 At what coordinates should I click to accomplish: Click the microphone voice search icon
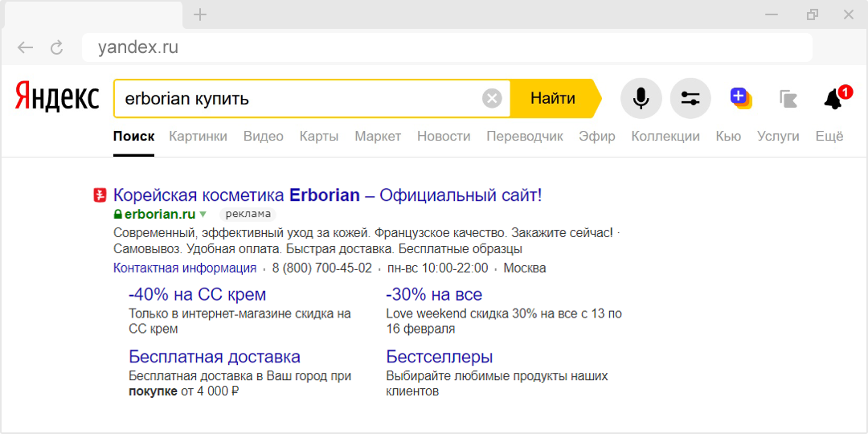coord(641,99)
